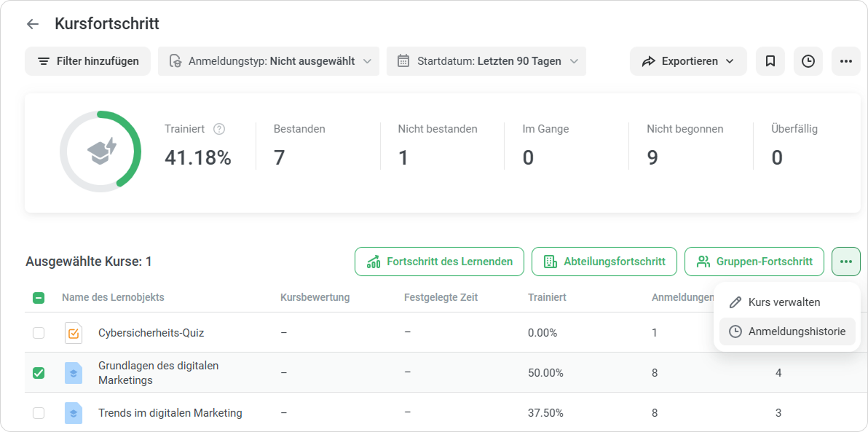The width and height of the screenshot is (868, 432).
Task: Click the clock icon beside Anmeldungshistorie
Action: coord(735,331)
